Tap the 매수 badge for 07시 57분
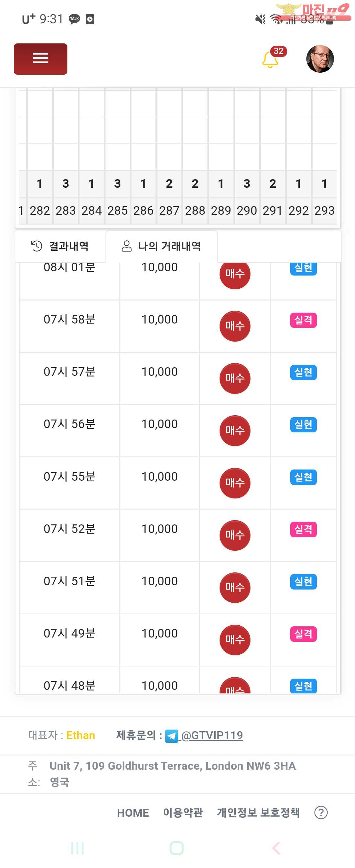355x868 pixels. 235,378
